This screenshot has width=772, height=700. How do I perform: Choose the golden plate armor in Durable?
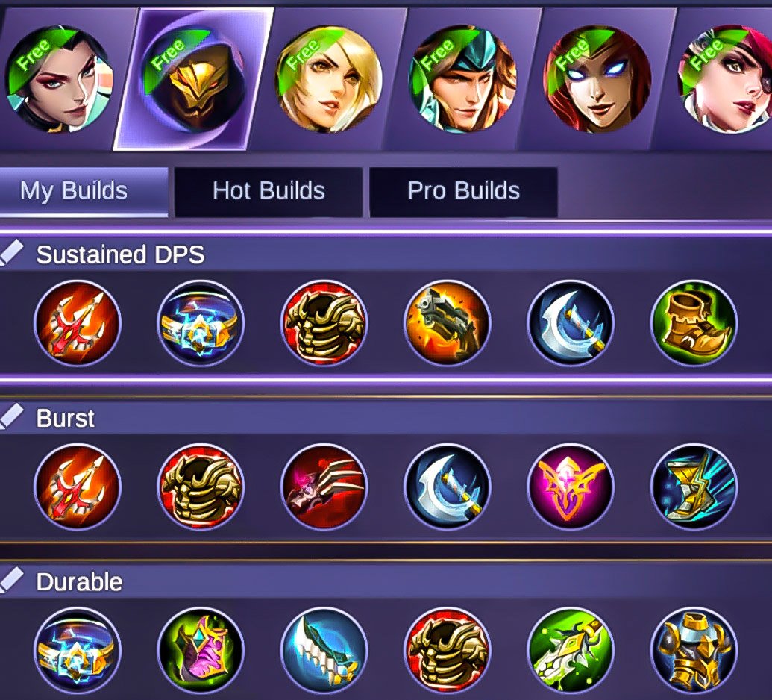pyautogui.click(x=694, y=650)
